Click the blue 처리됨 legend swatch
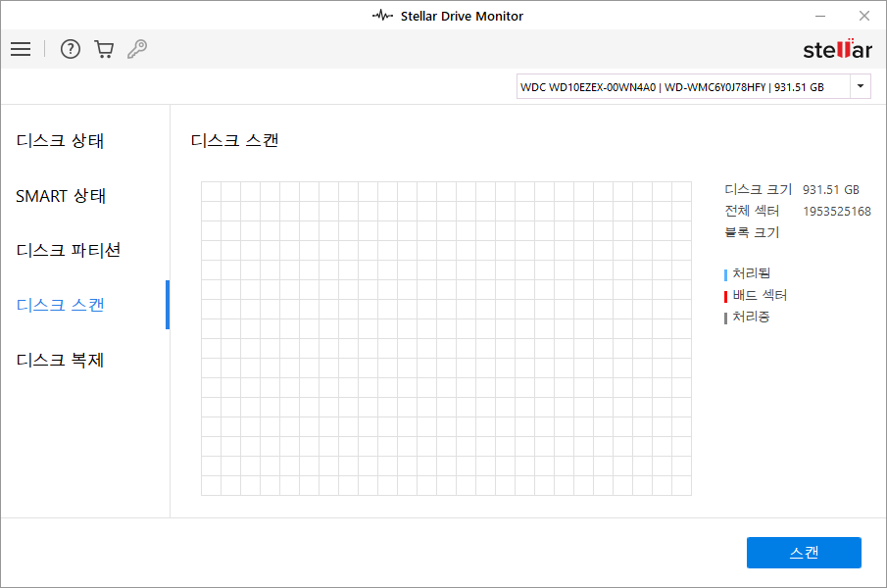 pyautogui.click(x=726, y=274)
